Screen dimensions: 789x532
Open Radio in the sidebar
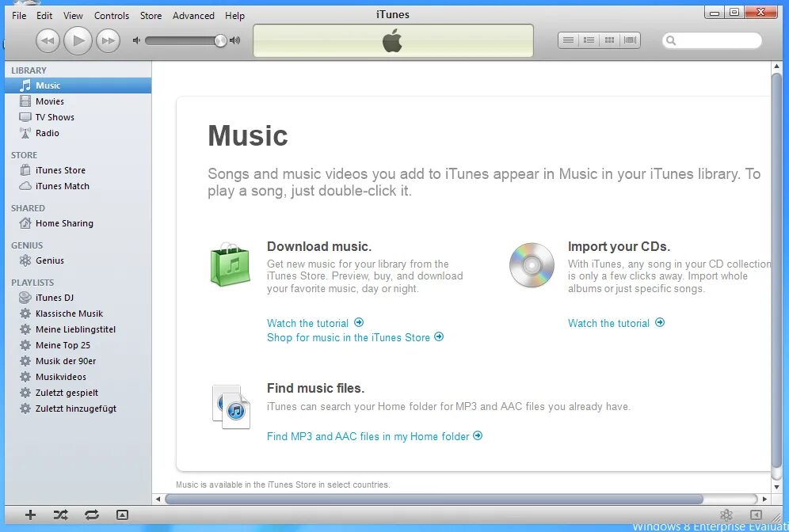(x=78, y=133)
